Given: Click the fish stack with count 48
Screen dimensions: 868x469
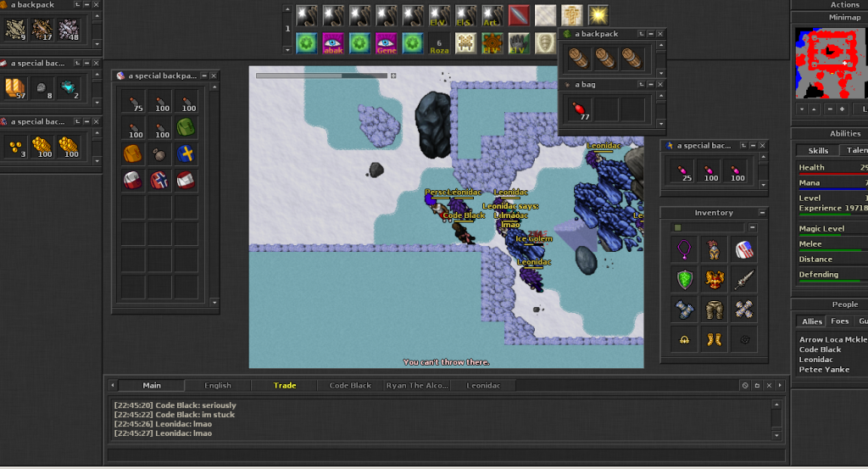Looking at the screenshot, I should coord(70,30).
